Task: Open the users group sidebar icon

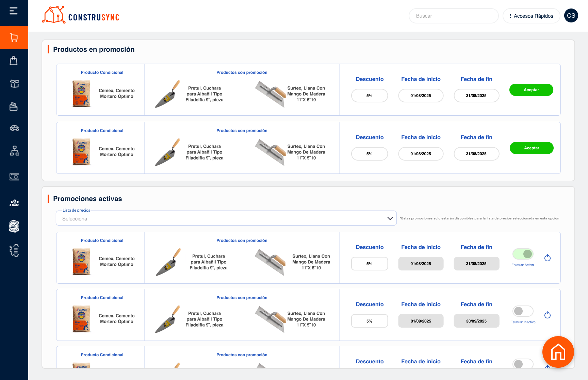Action: (14, 203)
